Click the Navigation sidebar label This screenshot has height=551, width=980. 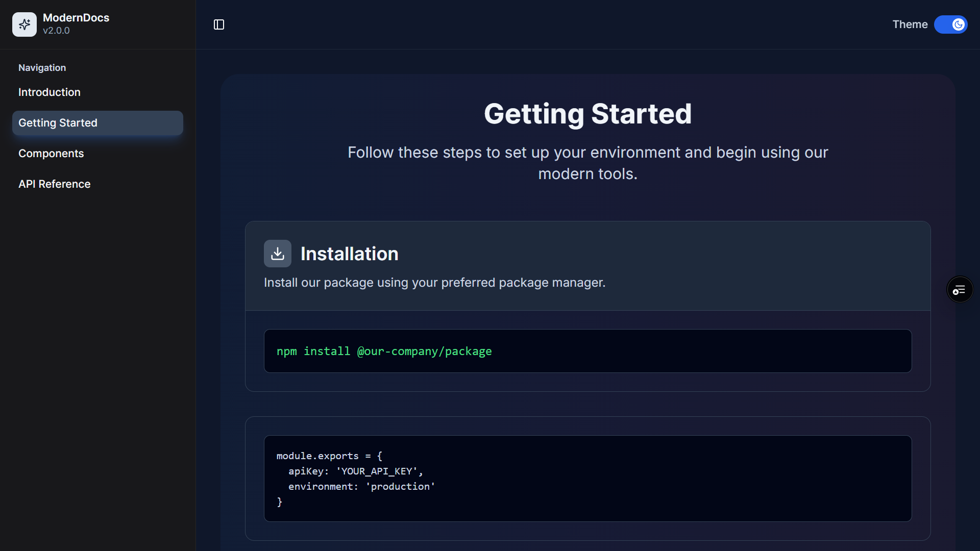tap(42, 68)
